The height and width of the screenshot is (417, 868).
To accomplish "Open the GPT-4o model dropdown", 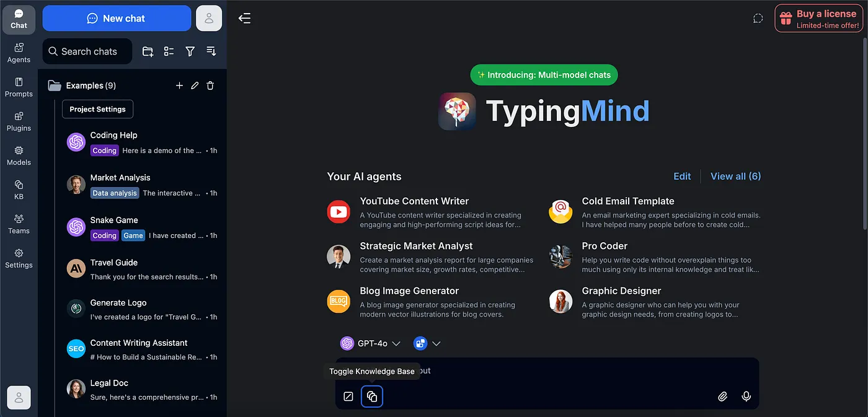I will pos(371,343).
